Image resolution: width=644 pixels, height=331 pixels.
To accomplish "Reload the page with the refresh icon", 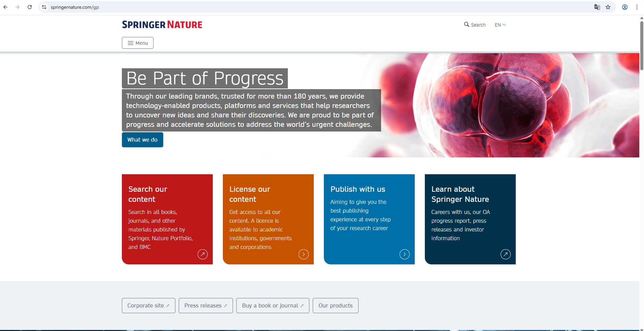I will click(x=30, y=7).
